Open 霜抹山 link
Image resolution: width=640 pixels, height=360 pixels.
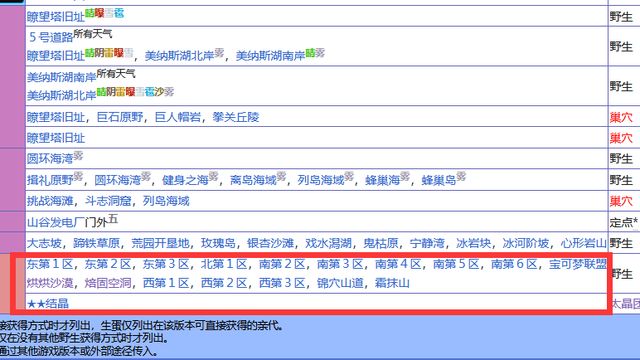pyautogui.click(x=392, y=283)
